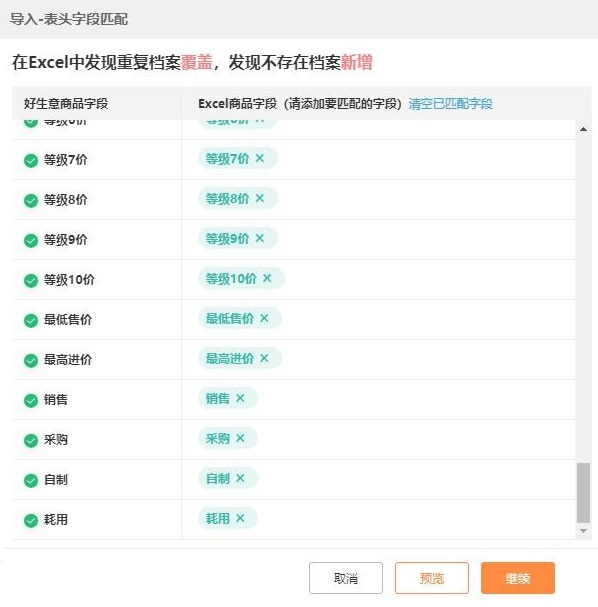Click the vertical scrollbar thumb

[583, 493]
